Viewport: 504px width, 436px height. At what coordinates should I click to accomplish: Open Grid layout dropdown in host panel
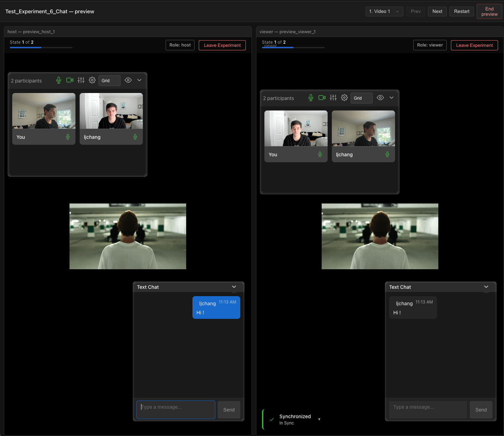[109, 80]
